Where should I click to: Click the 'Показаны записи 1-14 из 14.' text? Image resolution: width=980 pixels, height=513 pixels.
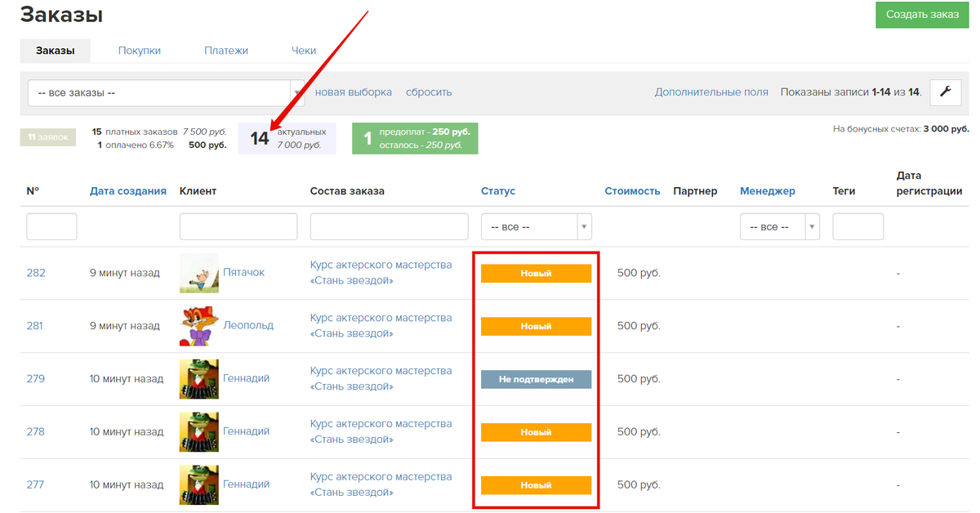pyautogui.click(x=851, y=92)
